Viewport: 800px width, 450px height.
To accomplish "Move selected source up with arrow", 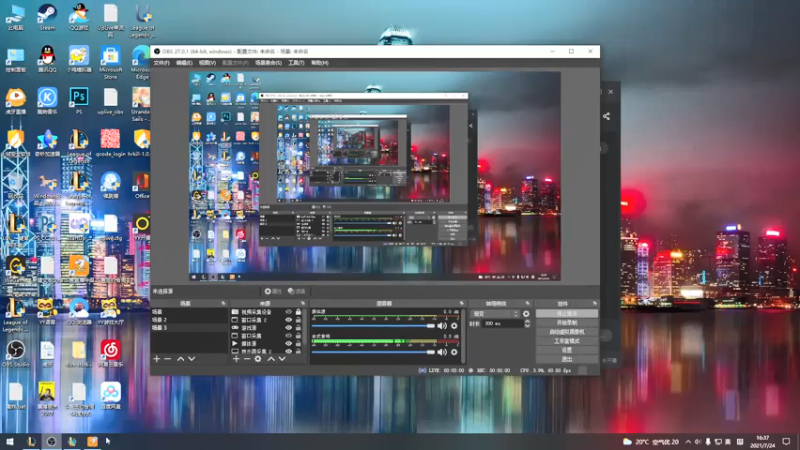I will (271, 359).
